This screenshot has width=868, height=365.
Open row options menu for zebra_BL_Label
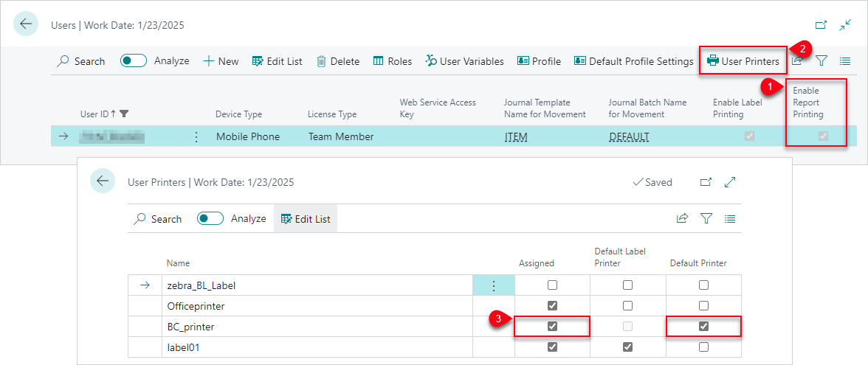[493, 285]
